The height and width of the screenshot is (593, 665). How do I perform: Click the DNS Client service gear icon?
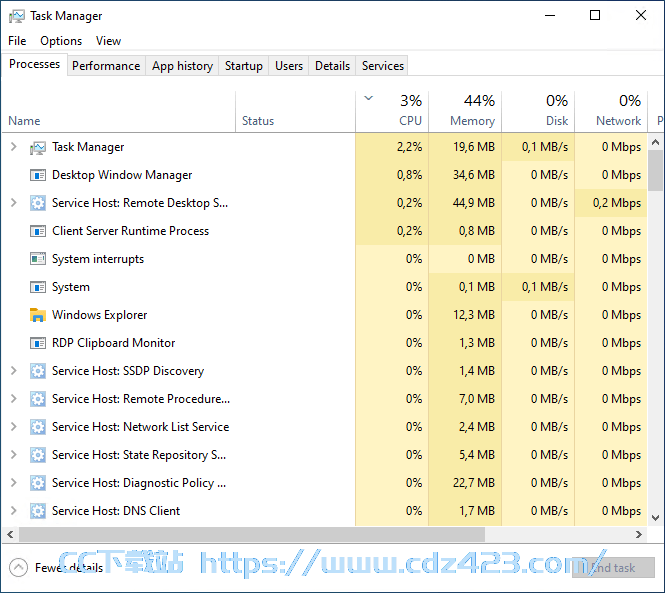(x=38, y=511)
